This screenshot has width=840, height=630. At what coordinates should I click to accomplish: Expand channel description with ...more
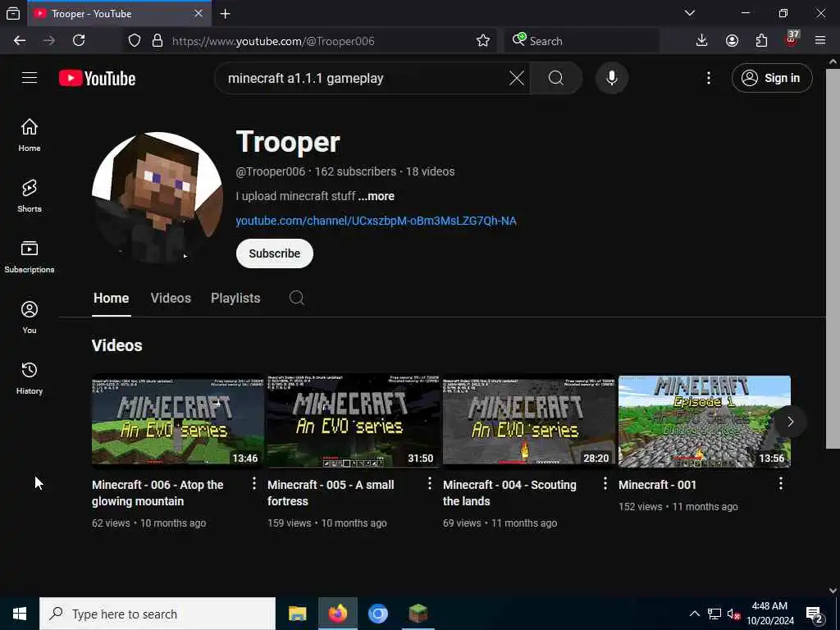[377, 196]
